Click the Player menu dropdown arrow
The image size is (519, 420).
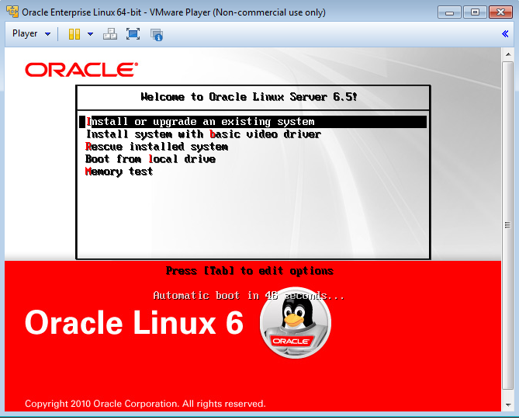(x=47, y=34)
